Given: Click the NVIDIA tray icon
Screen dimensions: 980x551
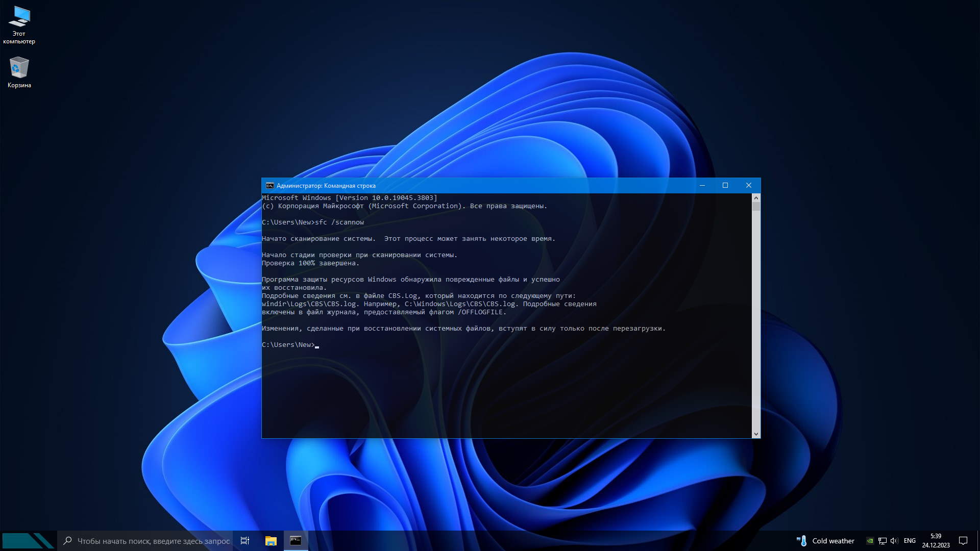Looking at the screenshot, I should 870,541.
